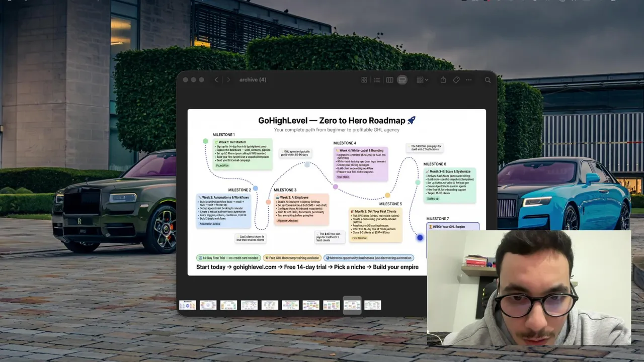644x362 pixels.
Task: Select the last thumbnail in gallery filmstrip
Action: (373, 305)
